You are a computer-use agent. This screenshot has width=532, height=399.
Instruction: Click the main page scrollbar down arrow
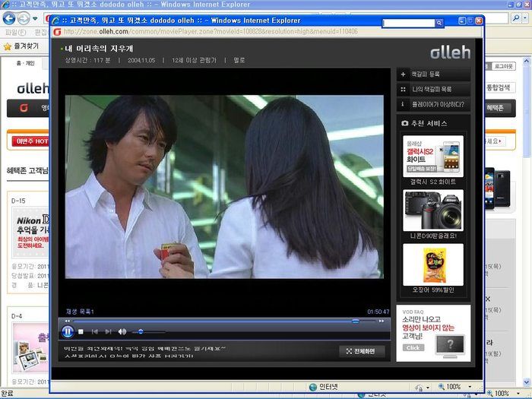point(526,382)
